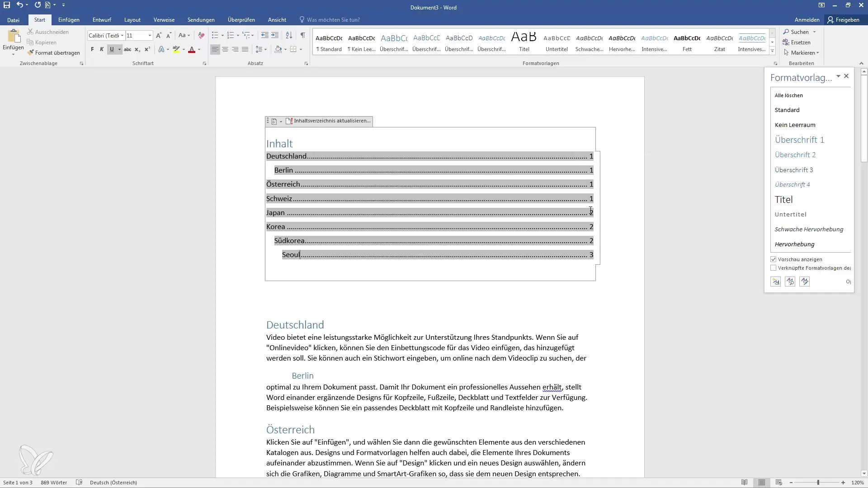Switch to the Einfügen tab
This screenshot has height=488, width=868.
69,20
